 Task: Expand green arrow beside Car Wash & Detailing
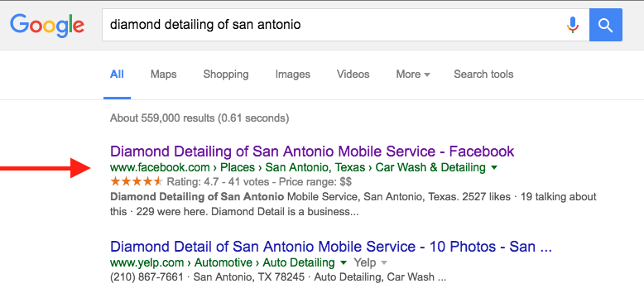(x=494, y=168)
